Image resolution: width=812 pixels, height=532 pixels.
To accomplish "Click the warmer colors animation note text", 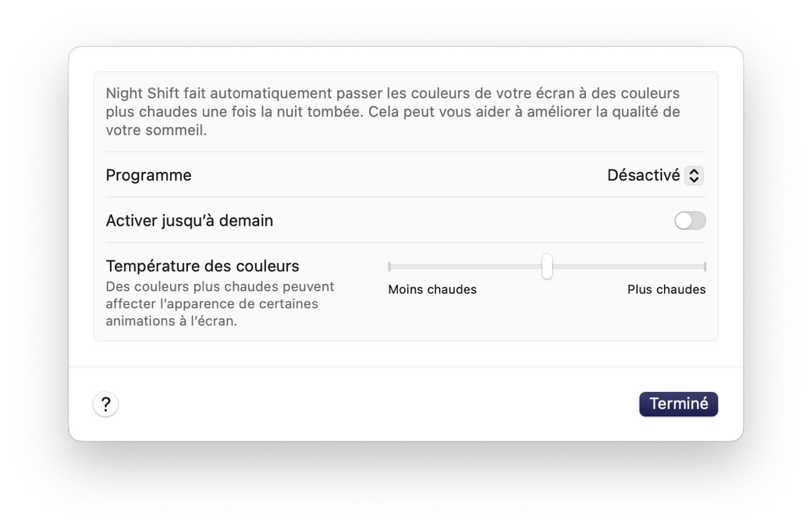I will [x=220, y=304].
